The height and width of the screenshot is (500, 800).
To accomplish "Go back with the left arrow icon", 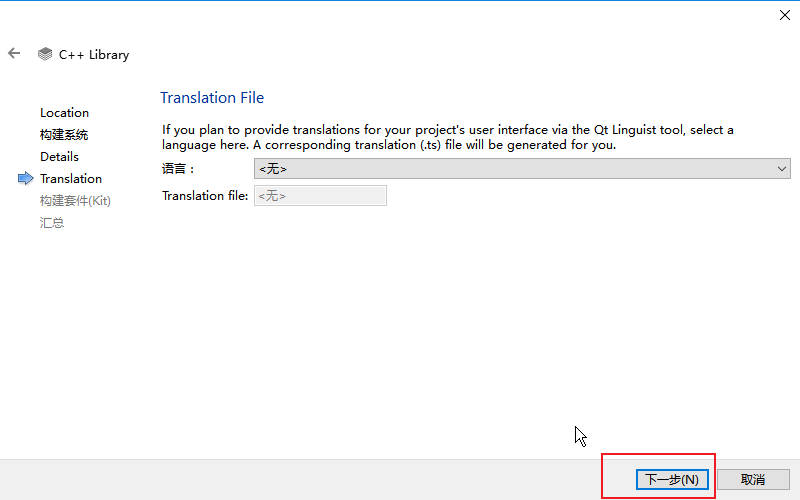I will (14, 53).
